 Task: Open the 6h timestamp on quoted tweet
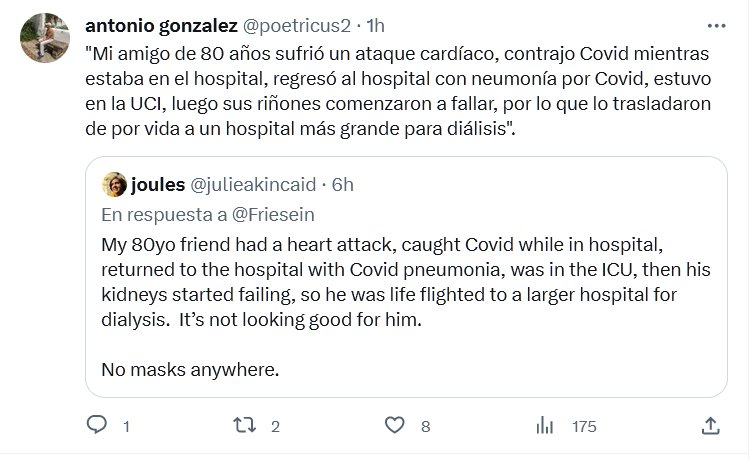coord(342,184)
